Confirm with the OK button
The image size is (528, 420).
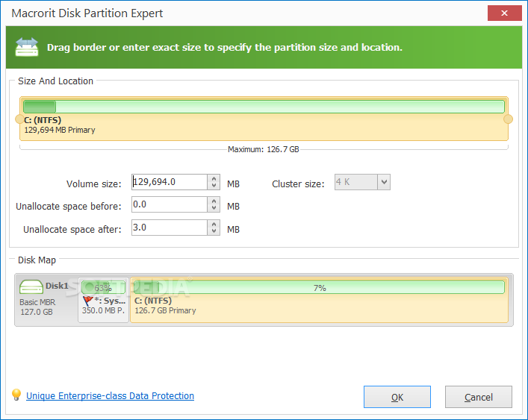(x=397, y=397)
